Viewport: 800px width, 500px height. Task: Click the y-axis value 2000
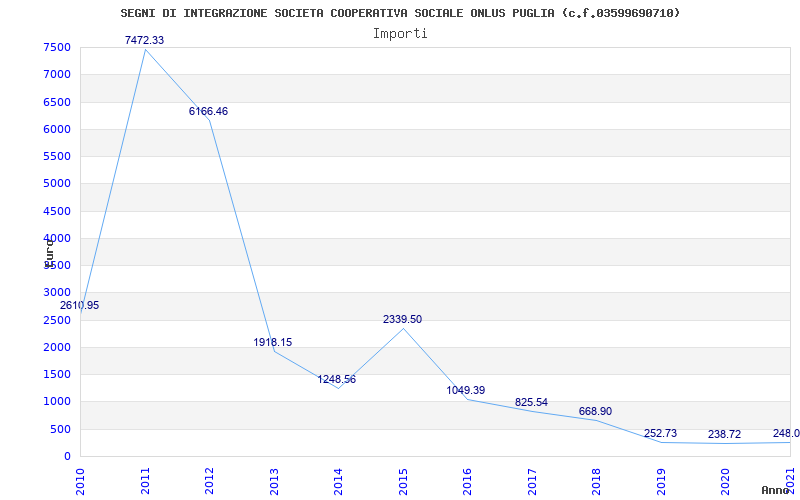click(57, 347)
